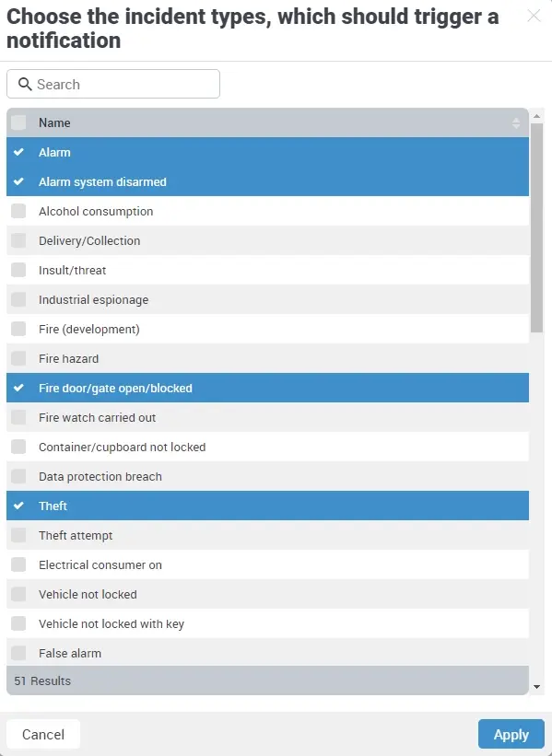Uncheck the Alarm incident type
The width and height of the screenshot is (552, 756).
pyautogui.click(x=18, y=152)
